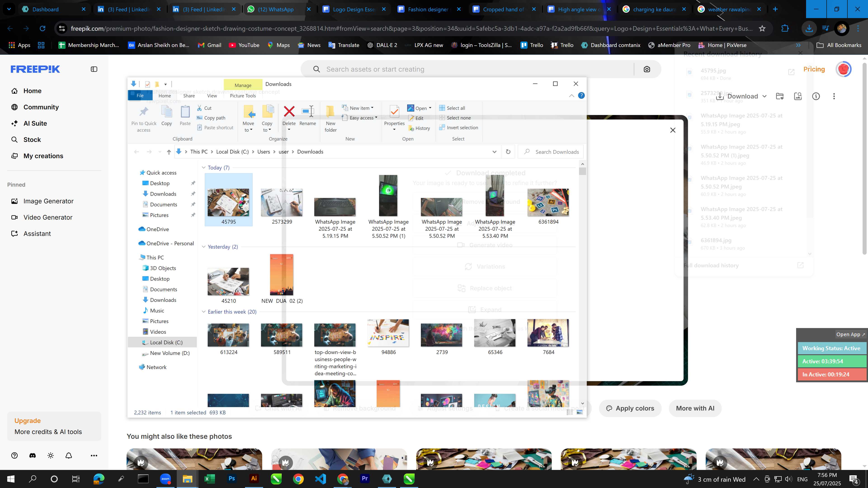Click Explorer file list vertical scrollbar thumb

(582, 171)
